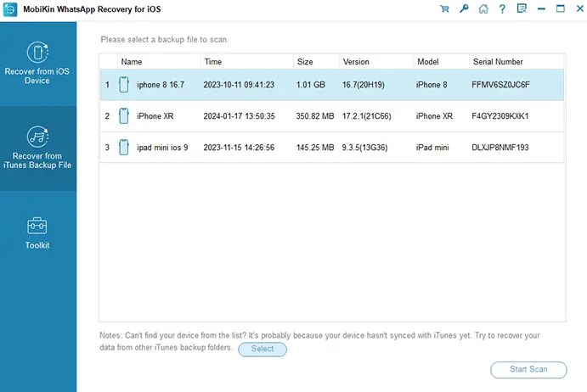The width and height of the screenshot is (587, 392).
Task: Click the version 16.7(20H19) cell
Action: 364,85
